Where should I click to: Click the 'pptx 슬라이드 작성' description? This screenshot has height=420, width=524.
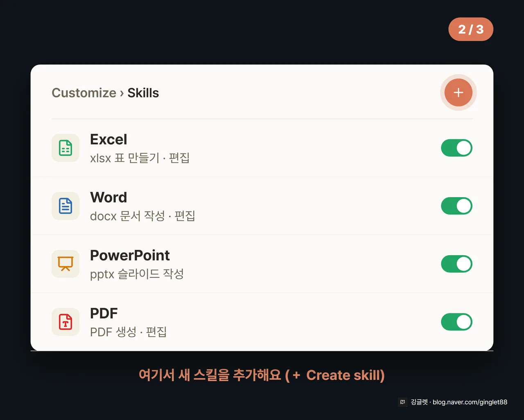point(137,274)
